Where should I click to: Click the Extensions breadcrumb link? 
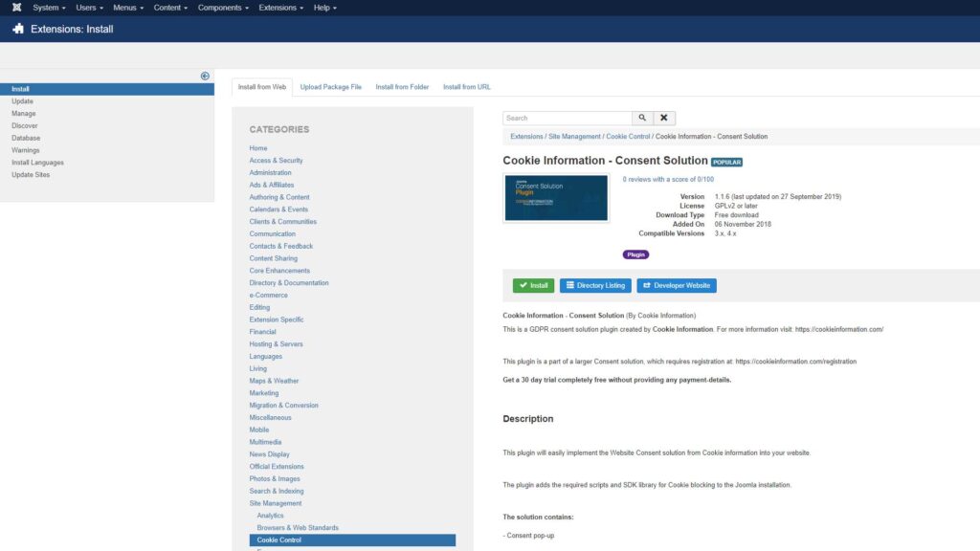point(526,136)
